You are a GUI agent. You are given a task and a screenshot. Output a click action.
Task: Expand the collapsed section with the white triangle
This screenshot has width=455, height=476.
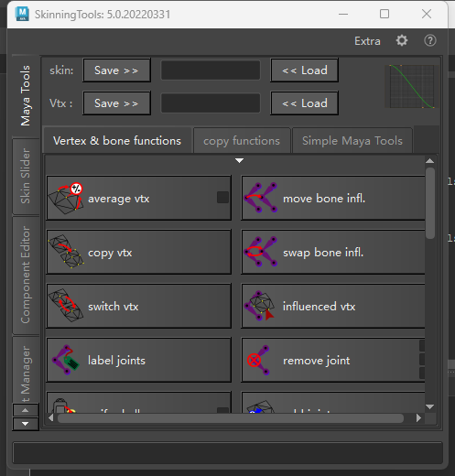(240, 160)
